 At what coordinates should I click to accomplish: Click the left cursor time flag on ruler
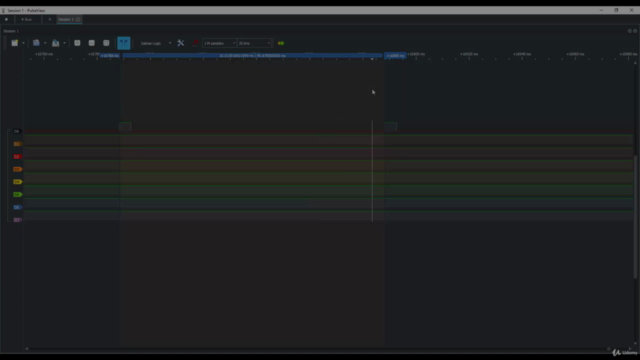coord(110,56)
